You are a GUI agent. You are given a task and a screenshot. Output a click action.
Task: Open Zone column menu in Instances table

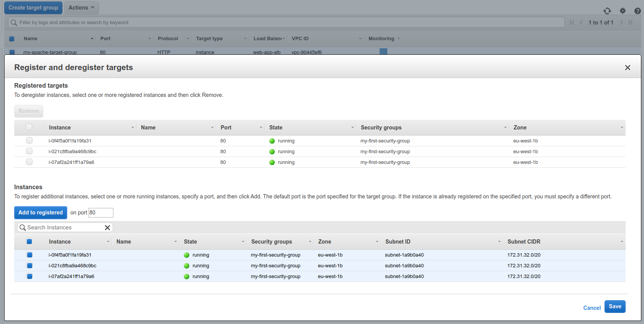point(377,242)
